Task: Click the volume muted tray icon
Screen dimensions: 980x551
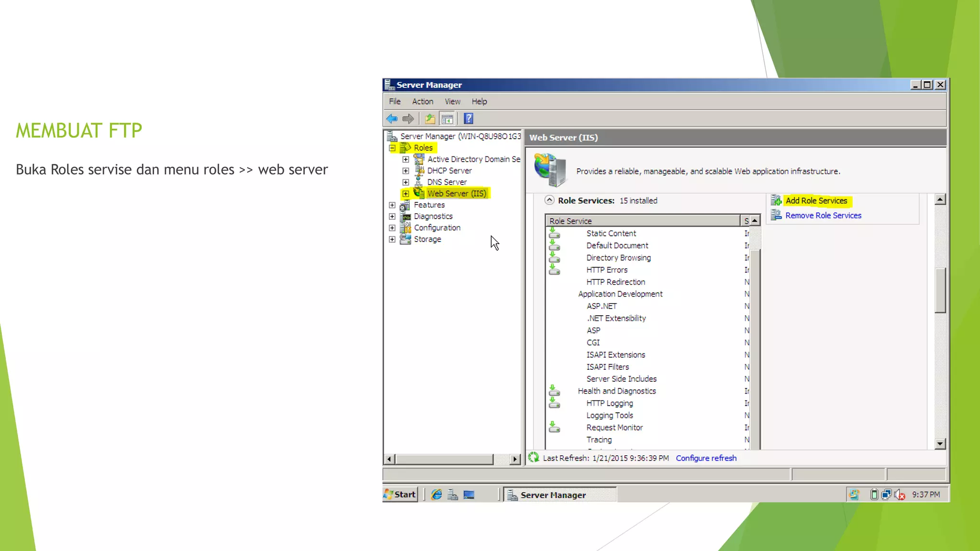Action: coord(900,495)
